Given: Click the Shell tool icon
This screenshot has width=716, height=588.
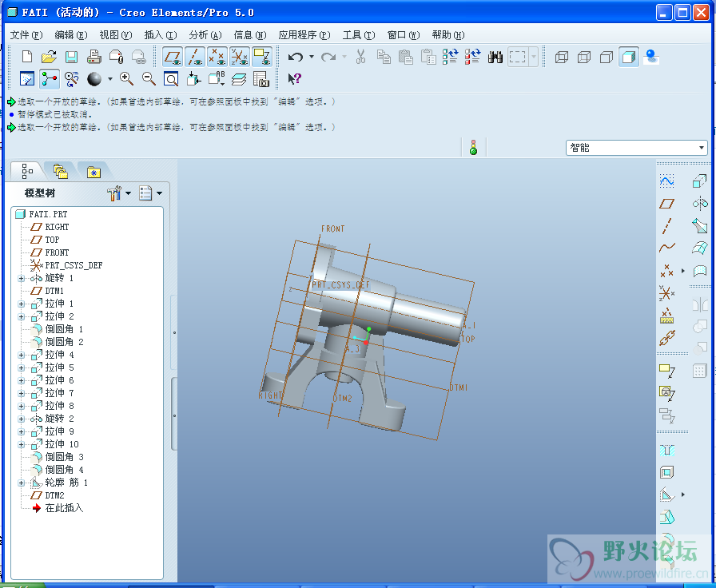Looking at the screenshot, I should [x=667, y=472].
